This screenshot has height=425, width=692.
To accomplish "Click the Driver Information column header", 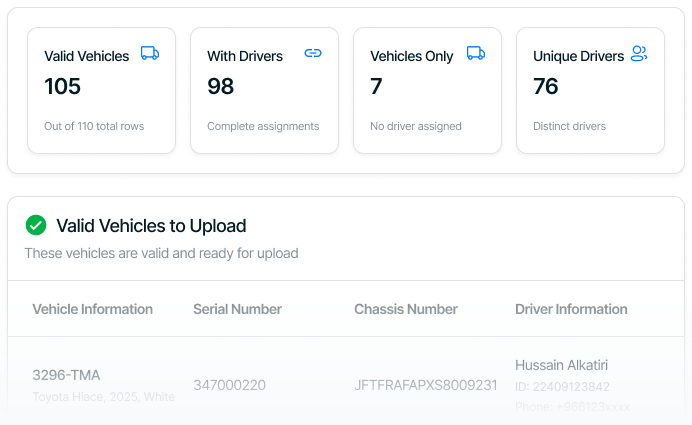I will [x=571, y=309].
